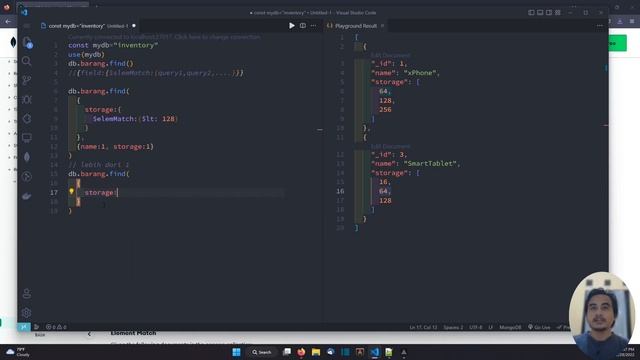Screen dimensions: 640x360
Task: Open the Run and Debug view
Action: point(27,100)
